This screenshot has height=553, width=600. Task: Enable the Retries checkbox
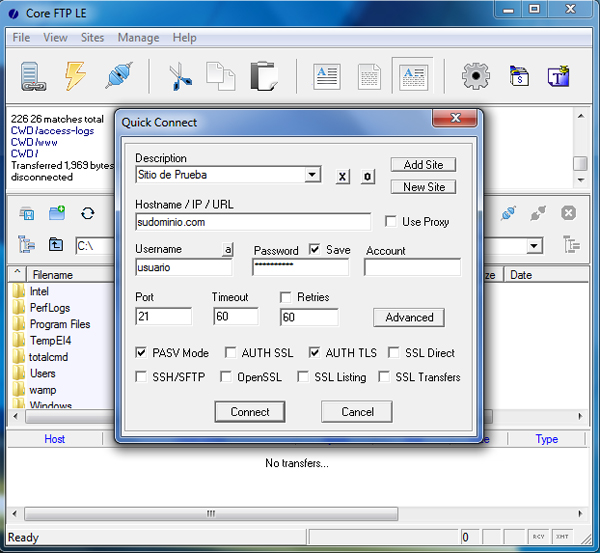(x=285, y=297)
